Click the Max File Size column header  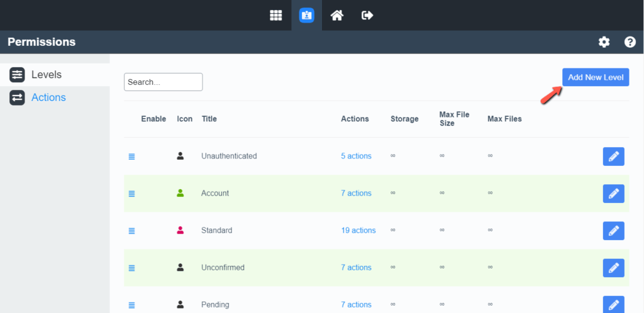point(454,119)
